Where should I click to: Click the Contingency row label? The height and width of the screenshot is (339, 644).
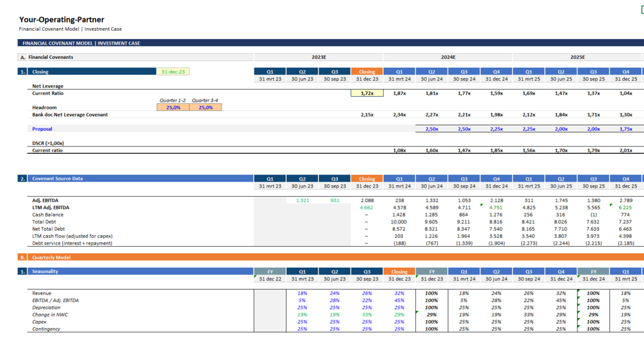(46, 329)
